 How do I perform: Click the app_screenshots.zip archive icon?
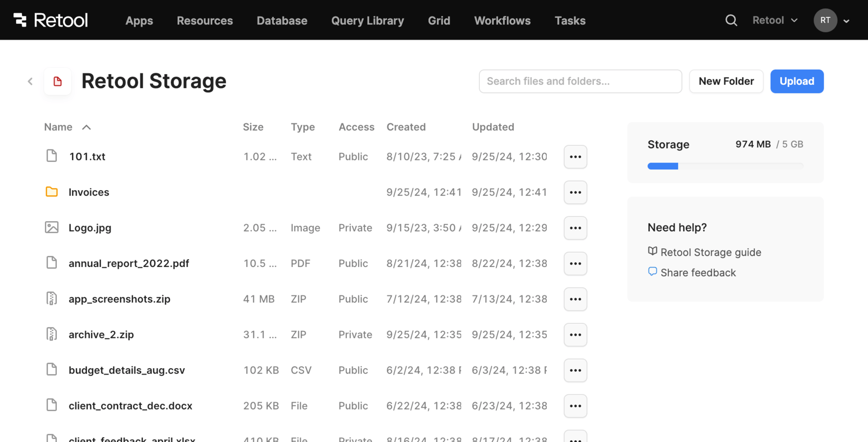coord(52,298)
